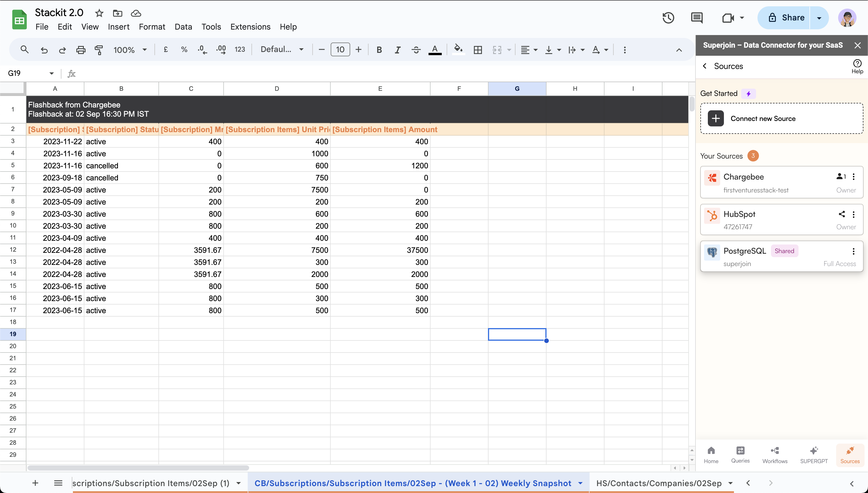
Task: Switch to HS/Contacts/Companies/02Sep sheet tab
Action: coord(659,483)
